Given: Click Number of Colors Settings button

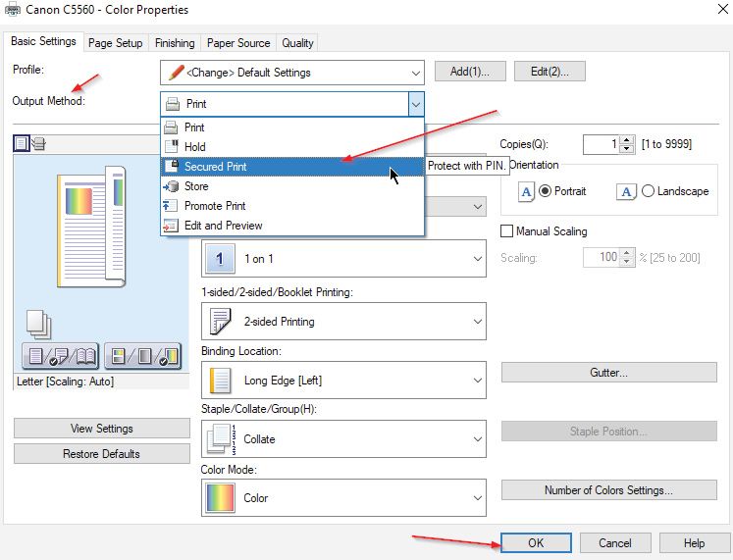Looking at the screenshot, I should tap(609, 490).
